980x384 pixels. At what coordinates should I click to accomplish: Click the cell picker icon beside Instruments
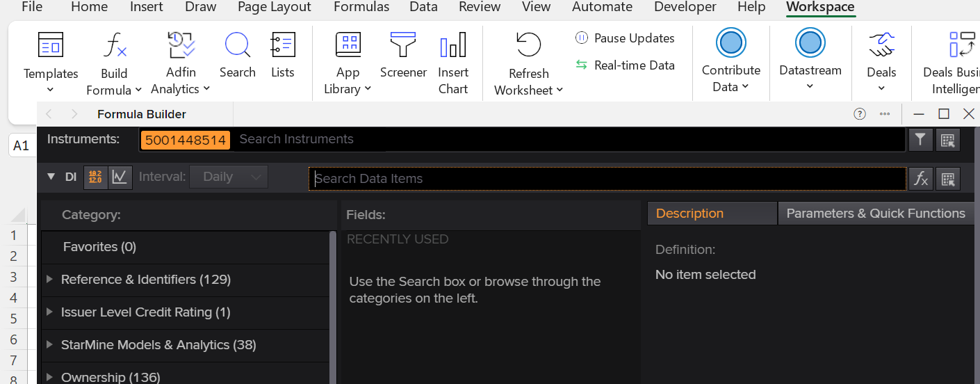[x=947, y=140]
